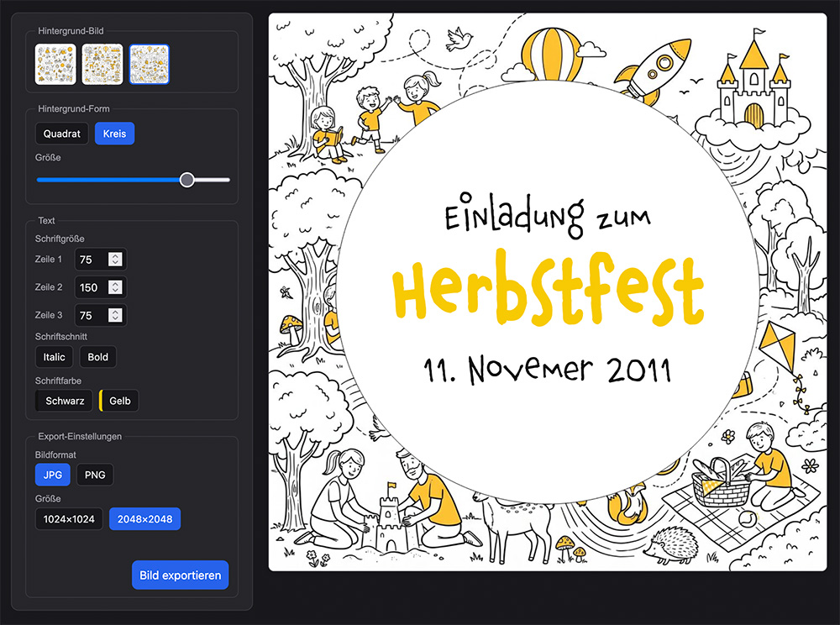
Task: Select 1024×1024 export size
Action: [x=69, y=519]
